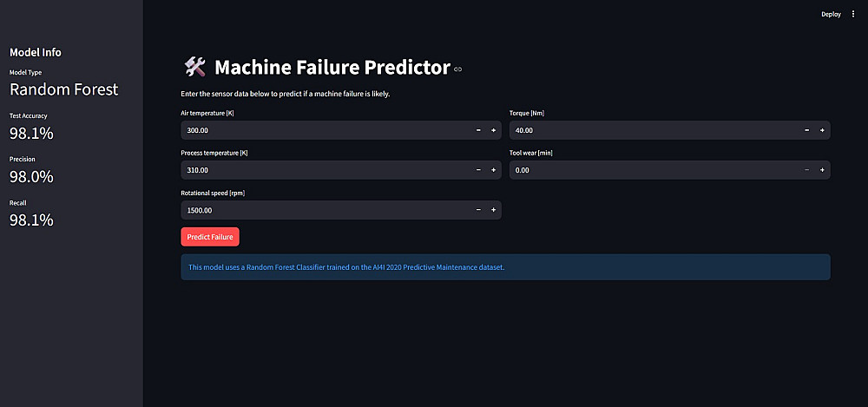Decrement the Torque value
This screenshot has width=868, height=407.
pyautogui.click(x=807, y=130)
